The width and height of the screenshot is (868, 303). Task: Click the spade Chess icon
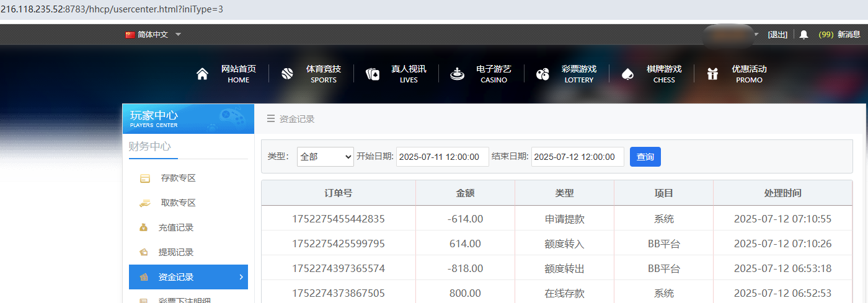click(x=627, y=74)
